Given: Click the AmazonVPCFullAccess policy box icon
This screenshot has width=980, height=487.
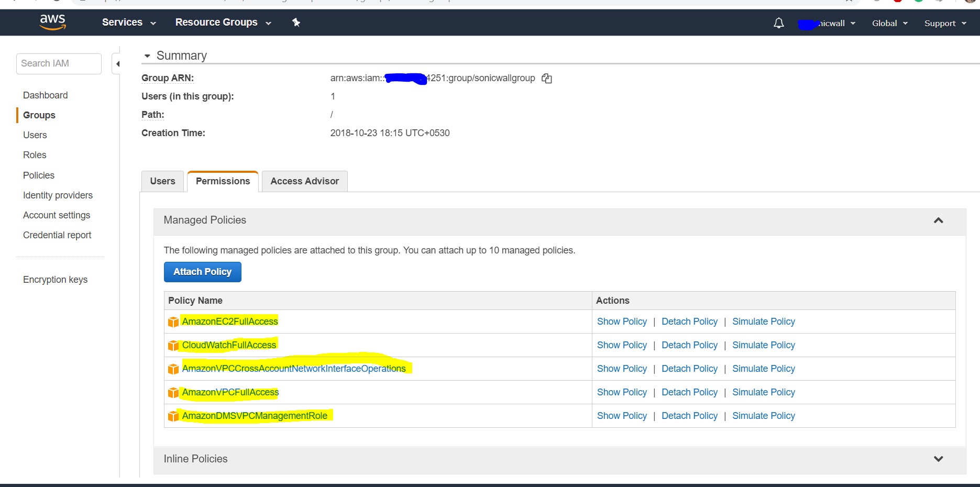Looking at the screenshot, I should (x=173, y=393).
